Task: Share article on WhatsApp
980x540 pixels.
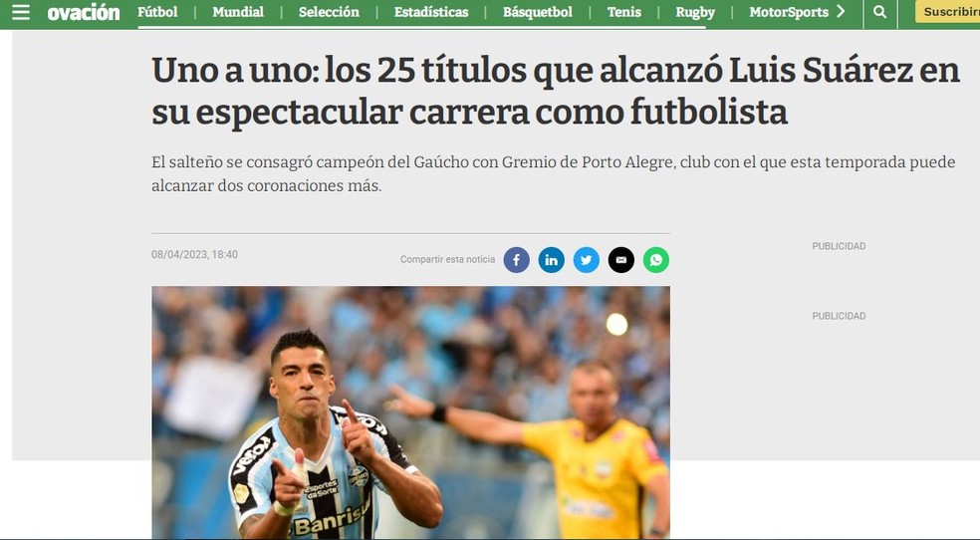Action: (656, 260)
